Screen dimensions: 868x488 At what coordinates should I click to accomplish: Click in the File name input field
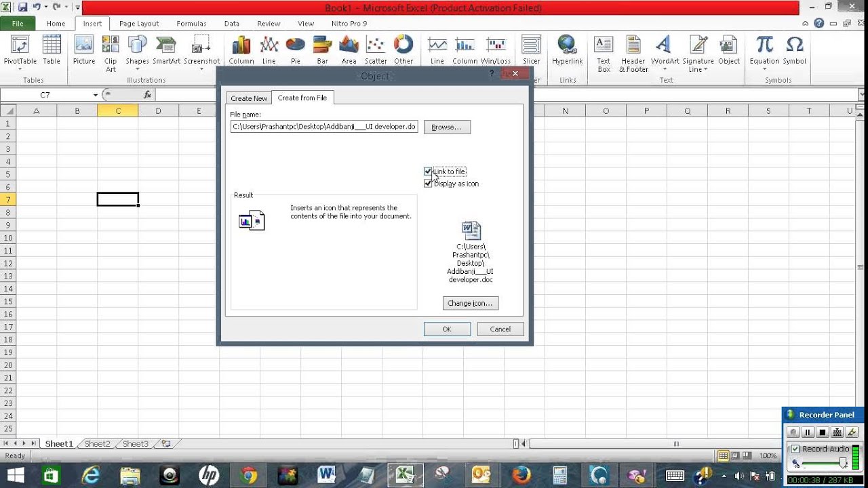(324, 127)
